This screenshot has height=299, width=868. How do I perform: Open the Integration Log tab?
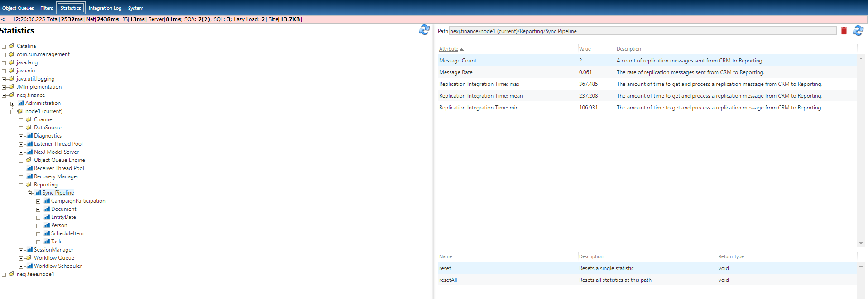pos(105,8)
